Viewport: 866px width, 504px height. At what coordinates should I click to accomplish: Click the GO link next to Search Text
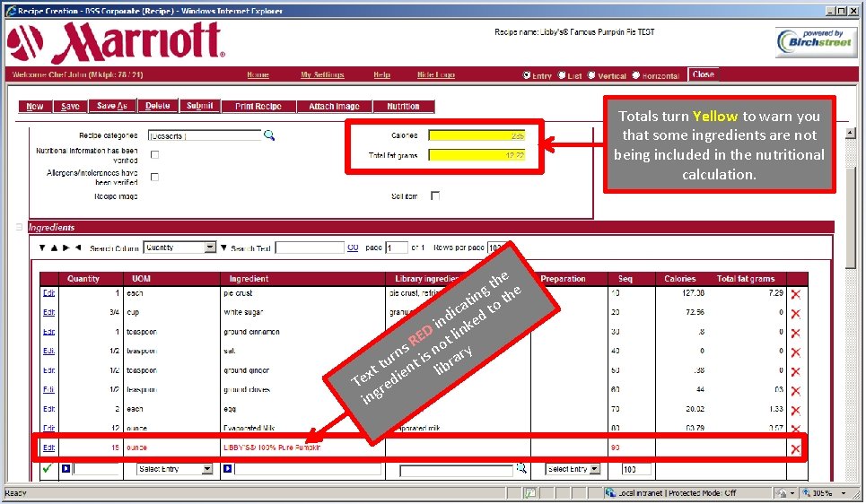click(353, 248)
